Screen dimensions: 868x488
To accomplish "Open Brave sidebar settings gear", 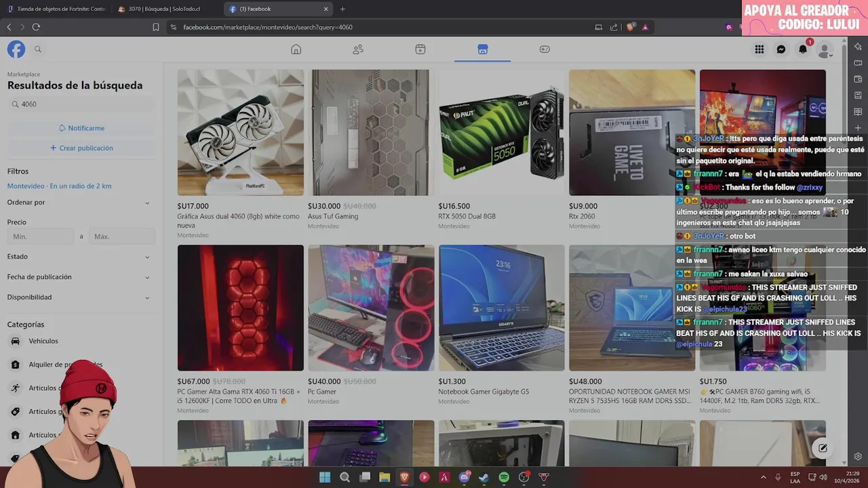I will [858, 456].
